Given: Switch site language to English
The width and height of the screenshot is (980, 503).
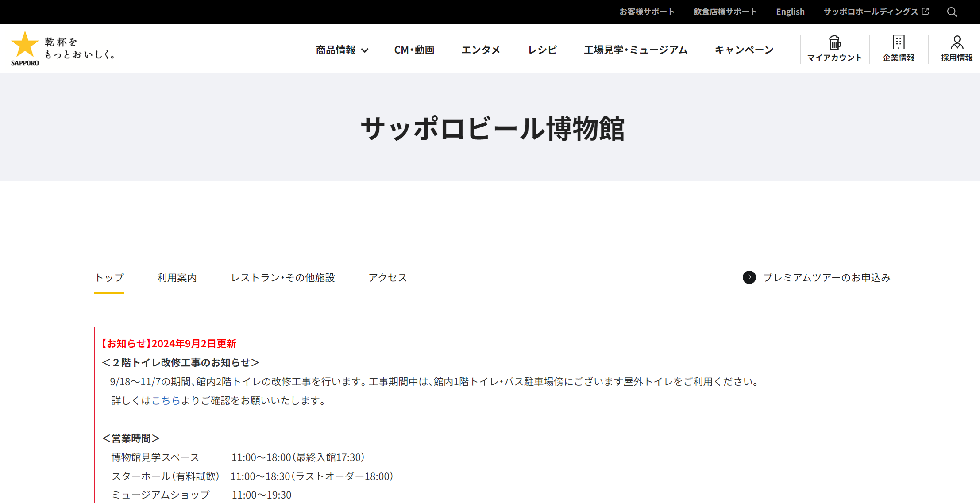Looking at the screenshot, I should pyautogui.click(x=790, y=12).
